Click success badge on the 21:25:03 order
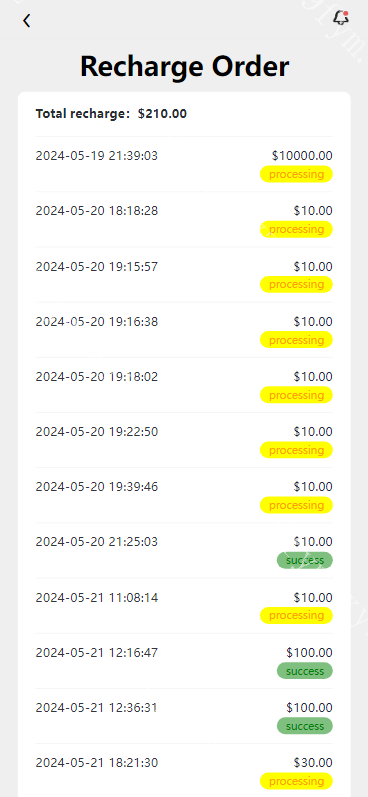Screen dimensions: 368x797 point(304,560)
